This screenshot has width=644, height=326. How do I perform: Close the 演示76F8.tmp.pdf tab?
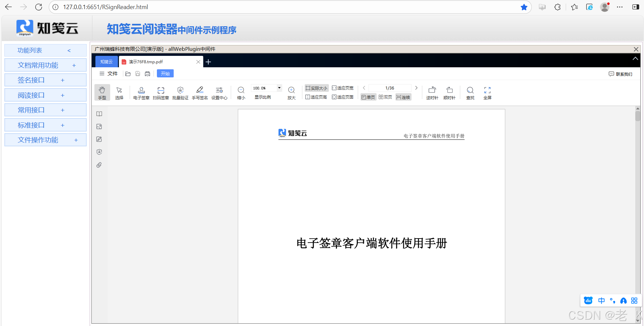pyautogui.click(x=198, y=62)
